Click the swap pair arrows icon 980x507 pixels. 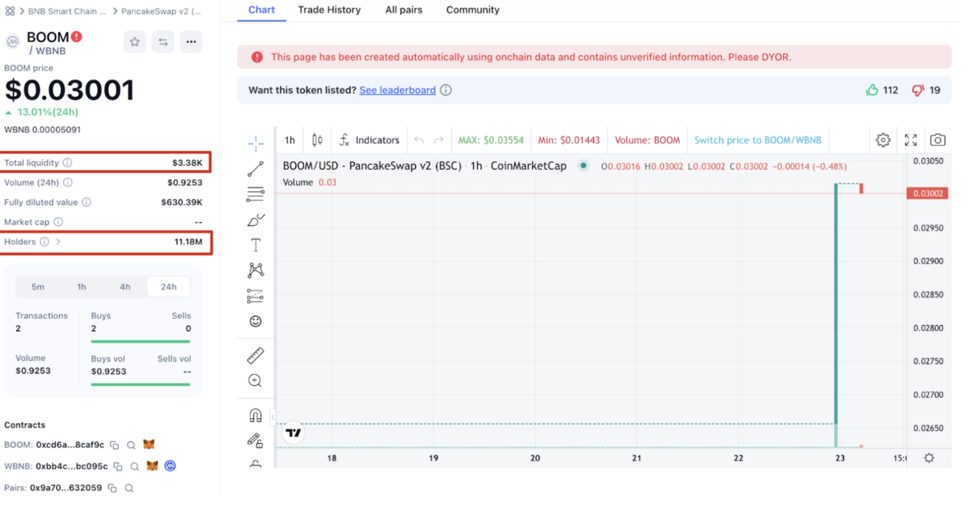coord(163,41)
